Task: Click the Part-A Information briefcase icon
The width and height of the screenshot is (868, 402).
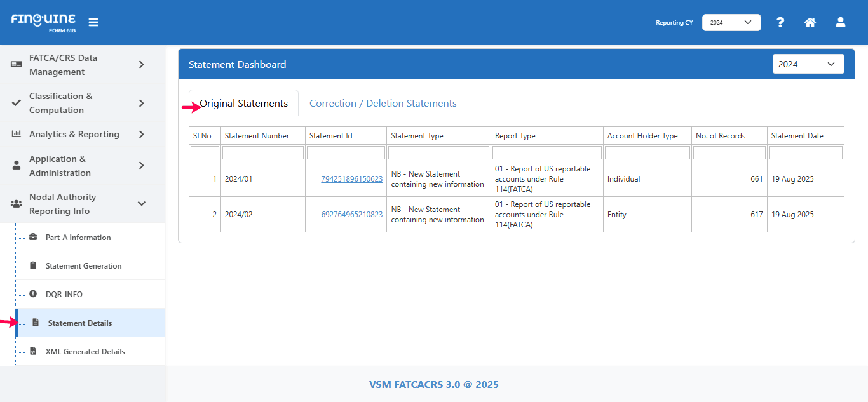Action: [33, 238]
